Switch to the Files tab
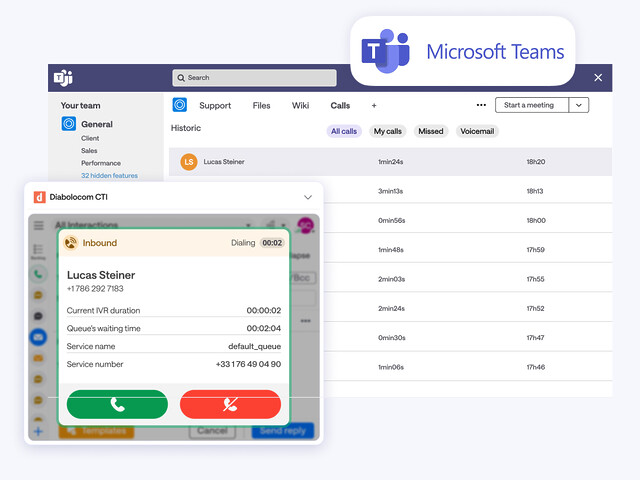Image resolution: width=640 pixels, height=480 pixels. click(x=261, y=105)
